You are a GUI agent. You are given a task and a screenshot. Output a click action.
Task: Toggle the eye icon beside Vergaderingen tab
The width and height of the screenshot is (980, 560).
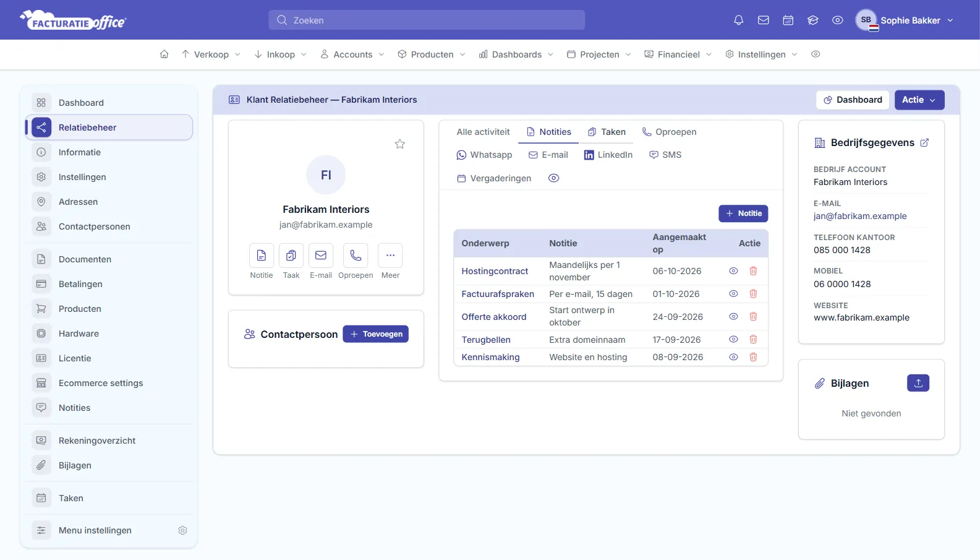pyautogui.click(x=553, y=178)
